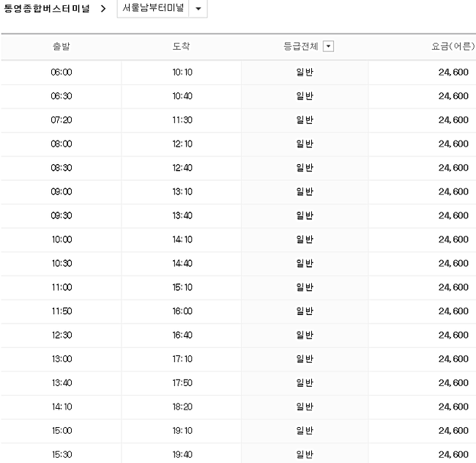Click 일반 grade in the 07:20 row
This screenshot has width=476, height=463.
[305, 120]
